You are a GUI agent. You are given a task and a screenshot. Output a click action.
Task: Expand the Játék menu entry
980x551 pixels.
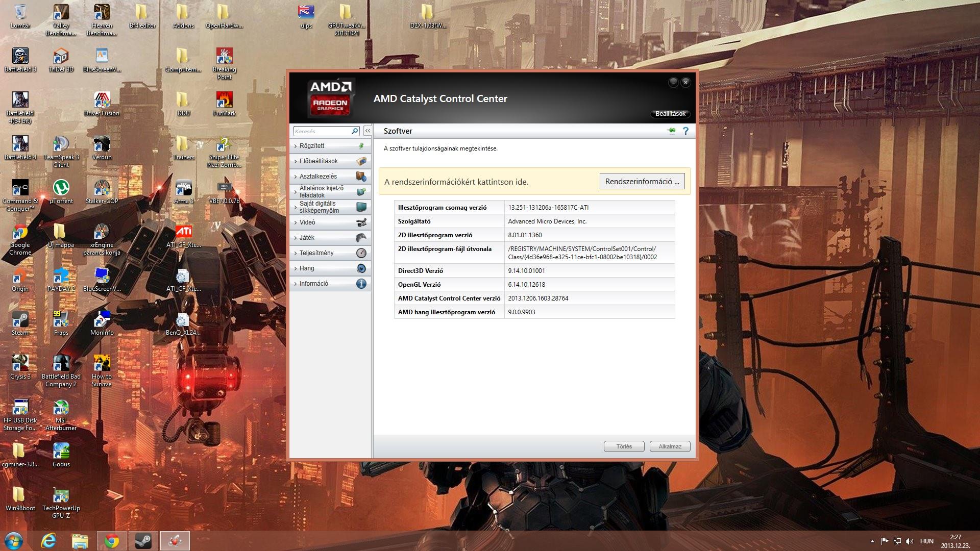pos(330,238)
